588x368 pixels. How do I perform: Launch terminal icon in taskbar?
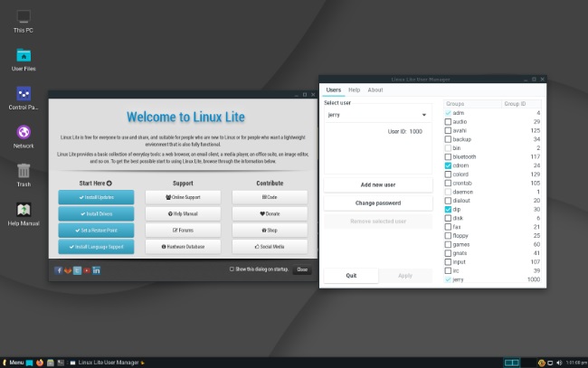tap(61, 363)
